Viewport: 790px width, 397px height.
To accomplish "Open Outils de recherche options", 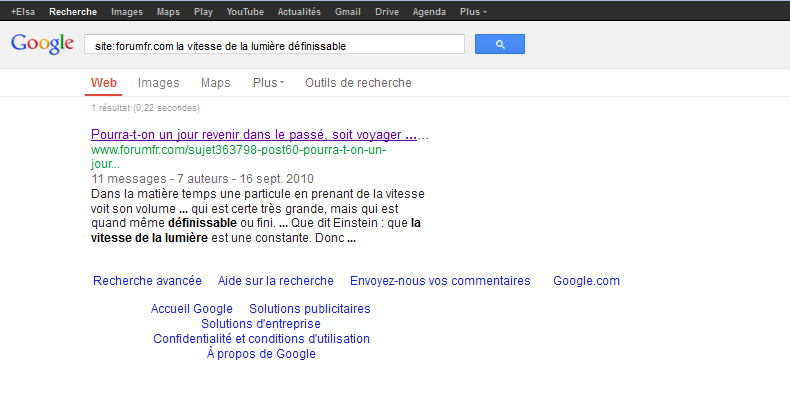I will coord(358,83).
